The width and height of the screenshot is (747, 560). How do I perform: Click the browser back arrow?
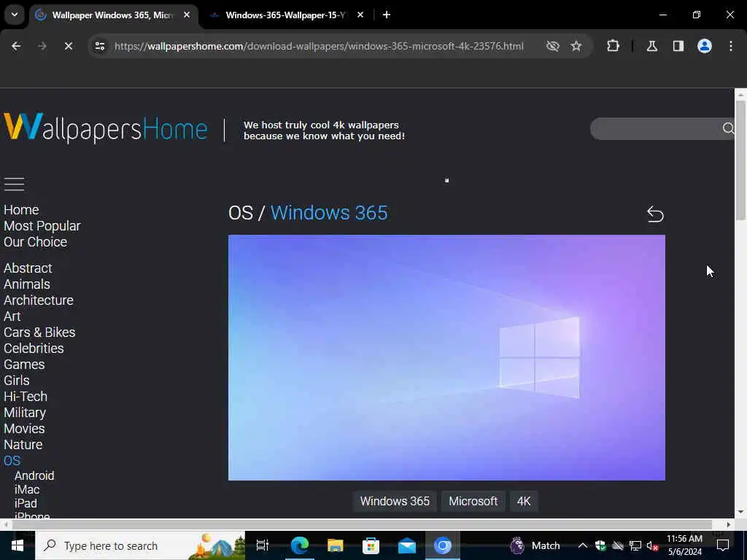[16, 46]
